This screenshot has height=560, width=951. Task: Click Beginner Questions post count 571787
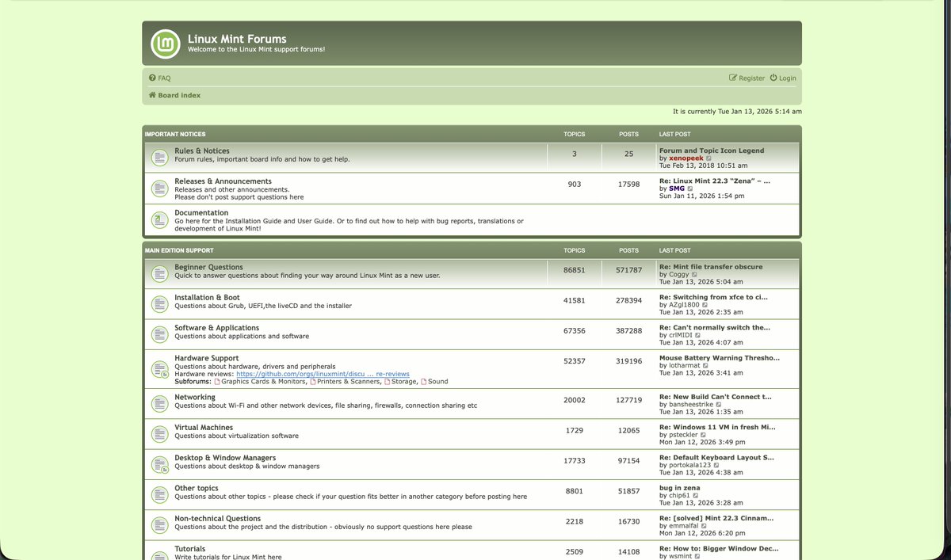coord(629,270)
